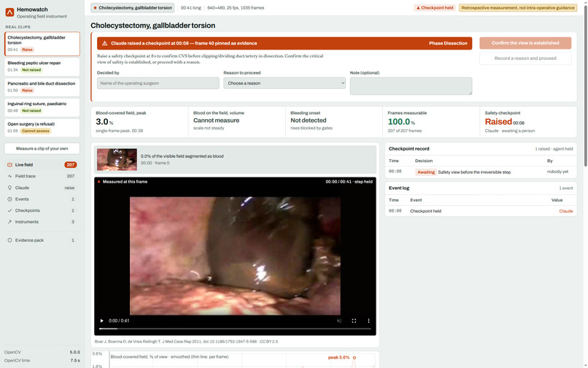
Task: Click the page vertical scrollbar
Action: (585, 86)
